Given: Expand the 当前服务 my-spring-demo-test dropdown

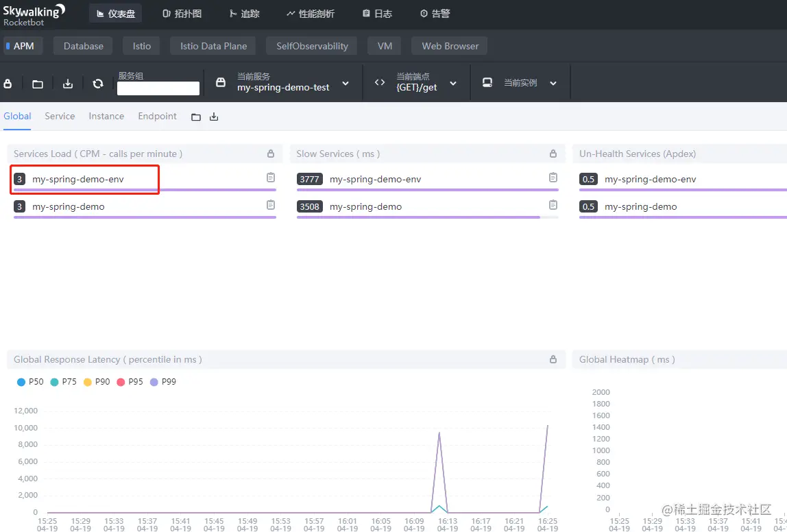Looking at the screenshot, I should [x=346, y=84].
